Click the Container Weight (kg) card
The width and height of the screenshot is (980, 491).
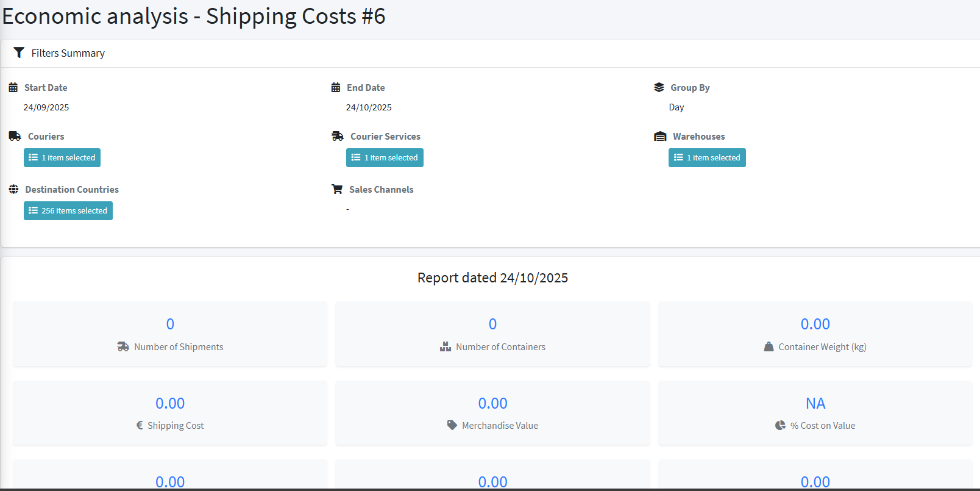pos(815,334)
